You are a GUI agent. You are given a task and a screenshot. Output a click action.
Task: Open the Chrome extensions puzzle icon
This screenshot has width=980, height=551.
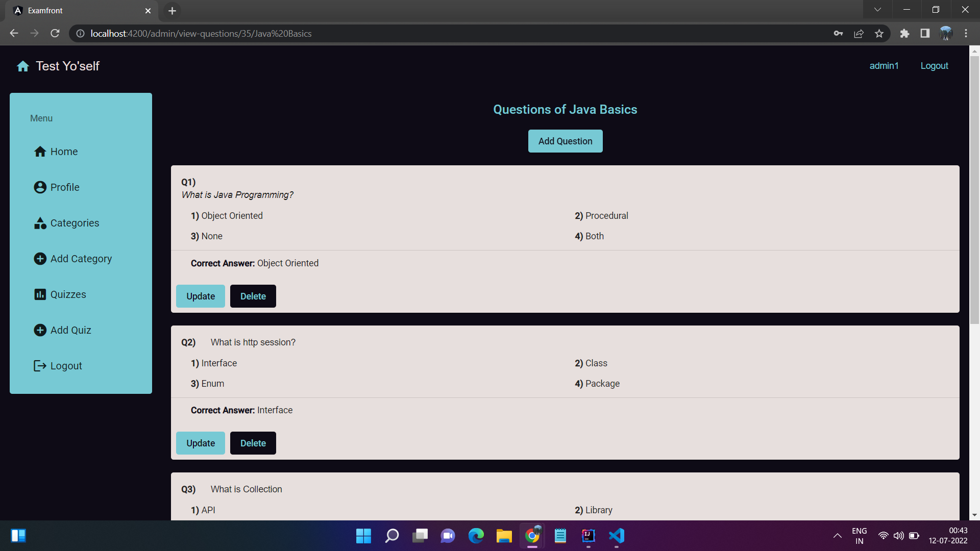pos(904,34)
